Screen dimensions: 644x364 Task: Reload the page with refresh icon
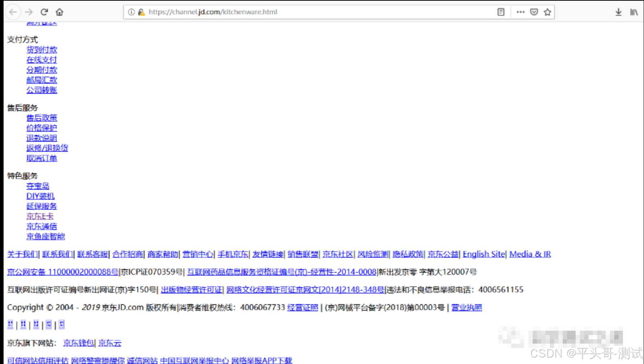tap(44, 12)
